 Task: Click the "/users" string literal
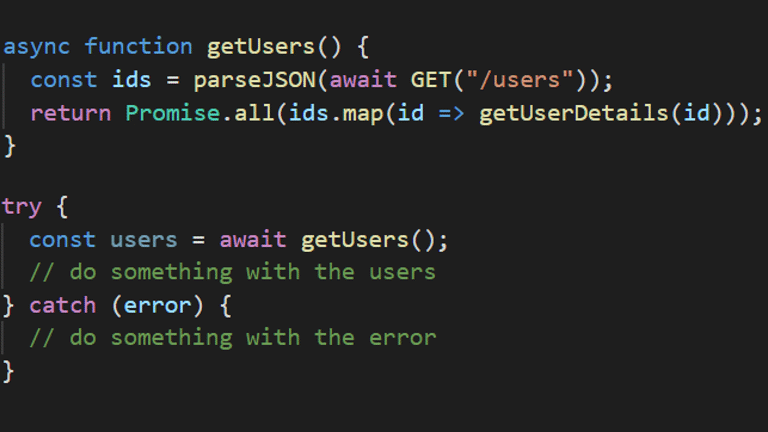click(x=517, y=80)
